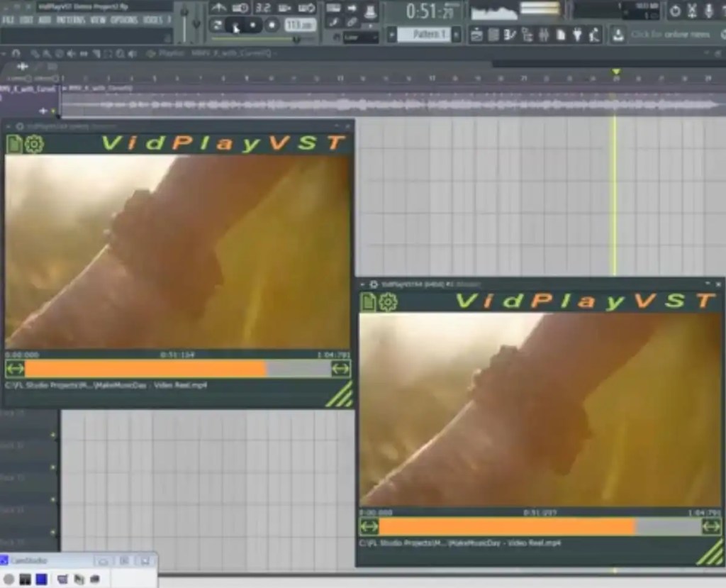Open the playlist options menu arrow
Viewport: 726px width, 588px height.
[4, 54]
